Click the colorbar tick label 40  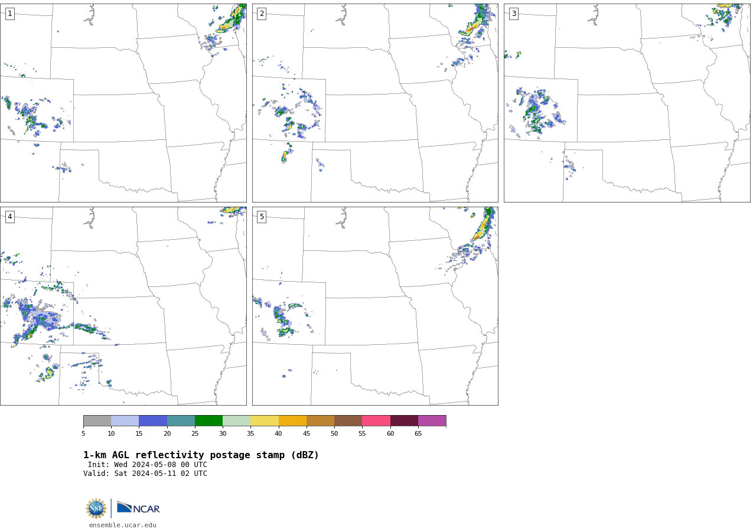coord(279,434)
